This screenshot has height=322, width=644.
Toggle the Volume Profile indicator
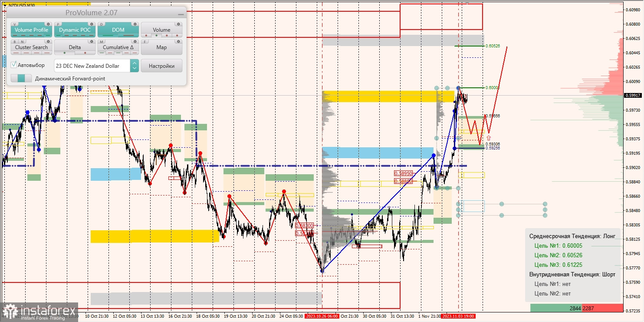pos(31,30)
